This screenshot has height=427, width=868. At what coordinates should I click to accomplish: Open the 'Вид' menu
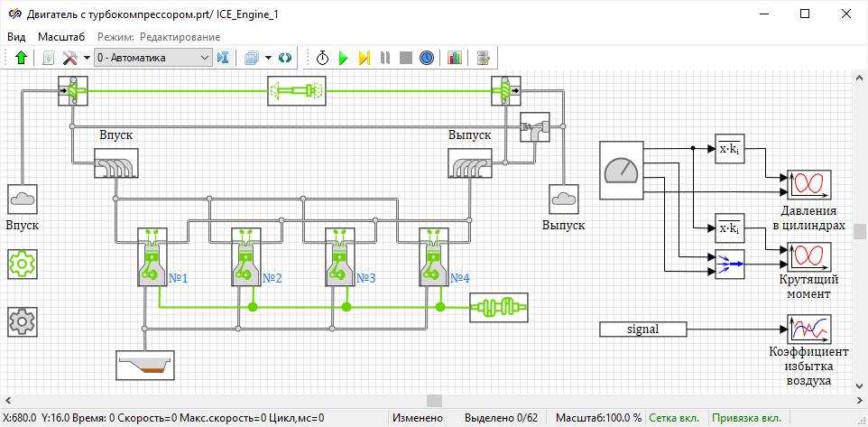[x=16, y=37]
